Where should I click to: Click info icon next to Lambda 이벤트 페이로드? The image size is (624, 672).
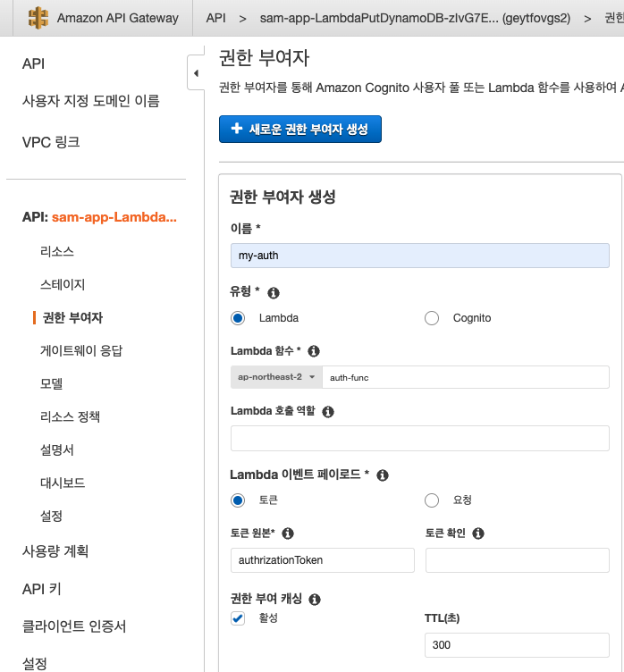382,475
